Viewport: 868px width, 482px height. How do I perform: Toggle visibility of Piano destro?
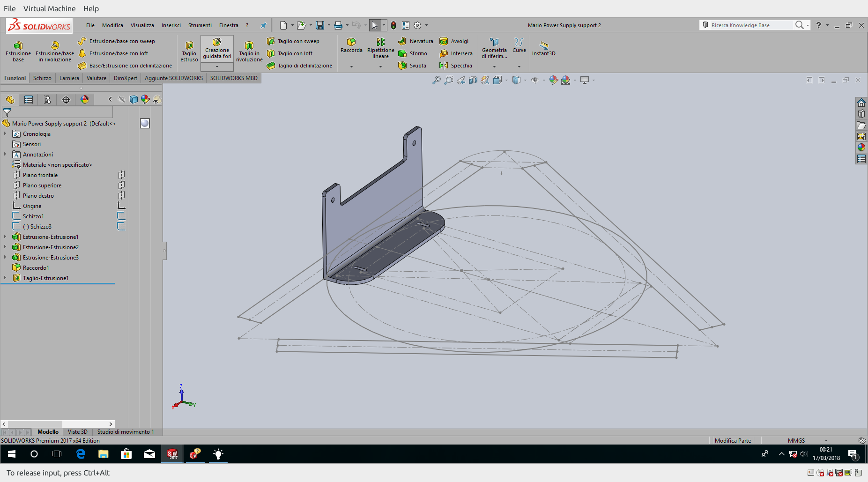point(121,195)
